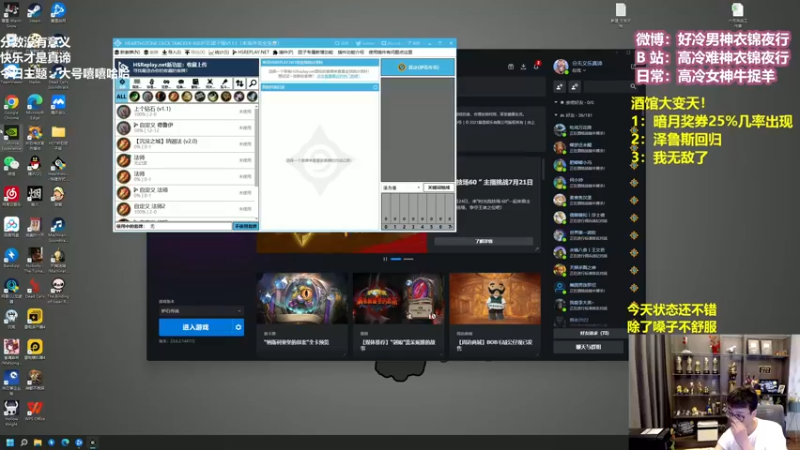
Task: Click the friends list search magnifier icon
Action: coord(633,87)
